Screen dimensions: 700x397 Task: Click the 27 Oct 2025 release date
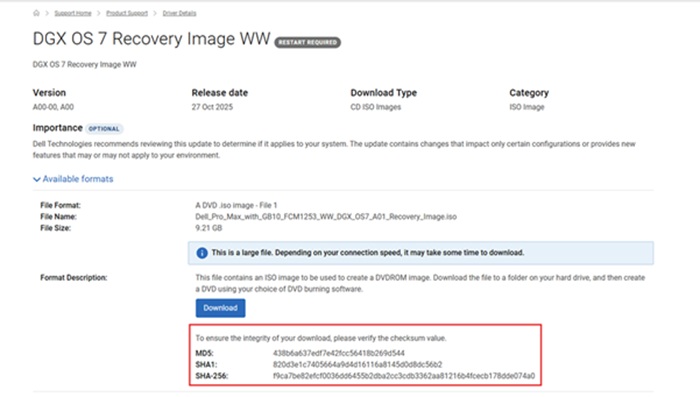click(x=212, y=107)
